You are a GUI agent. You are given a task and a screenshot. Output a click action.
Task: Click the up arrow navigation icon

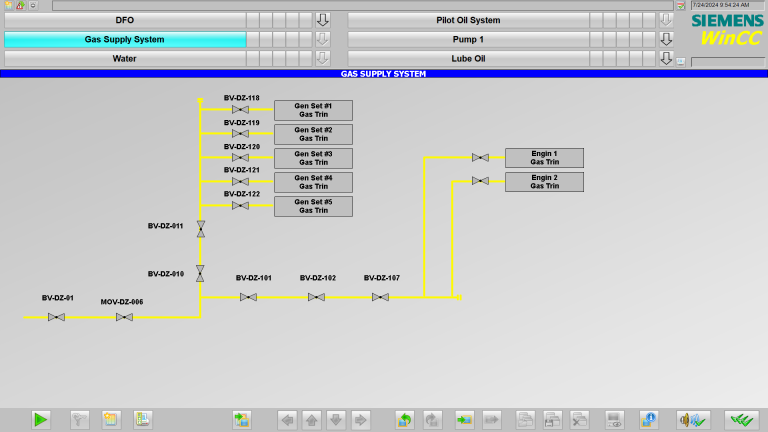312,420
